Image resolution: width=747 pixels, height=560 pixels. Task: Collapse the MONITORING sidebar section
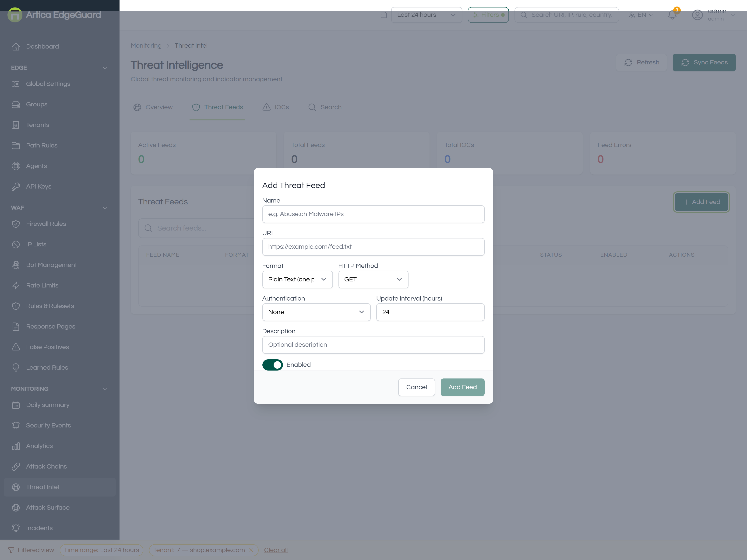pyautogui.click(x=60, y=389)
